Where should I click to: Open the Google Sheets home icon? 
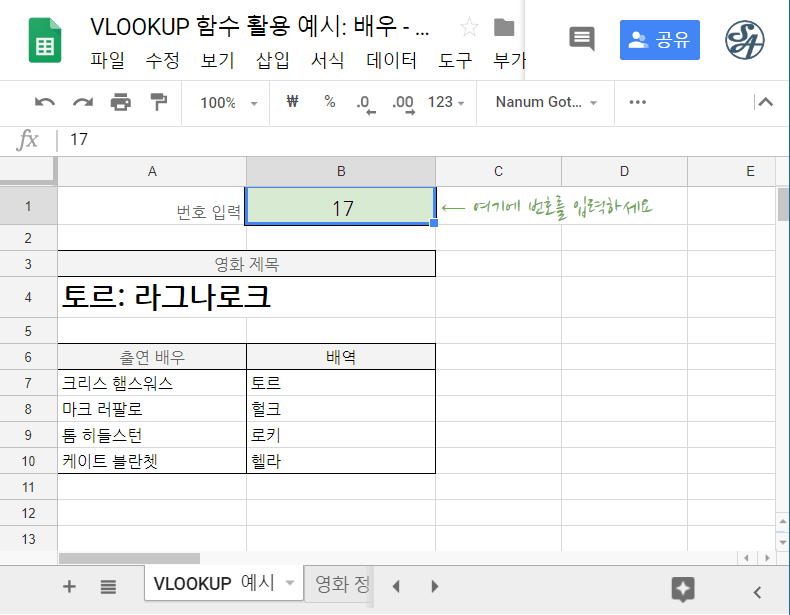tap(45, 40)
